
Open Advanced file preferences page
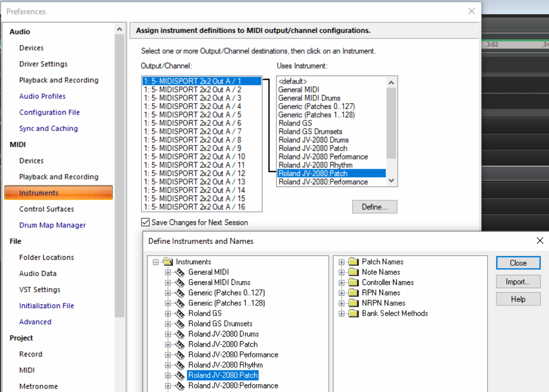pyautogui.click(x=35, y=322)
